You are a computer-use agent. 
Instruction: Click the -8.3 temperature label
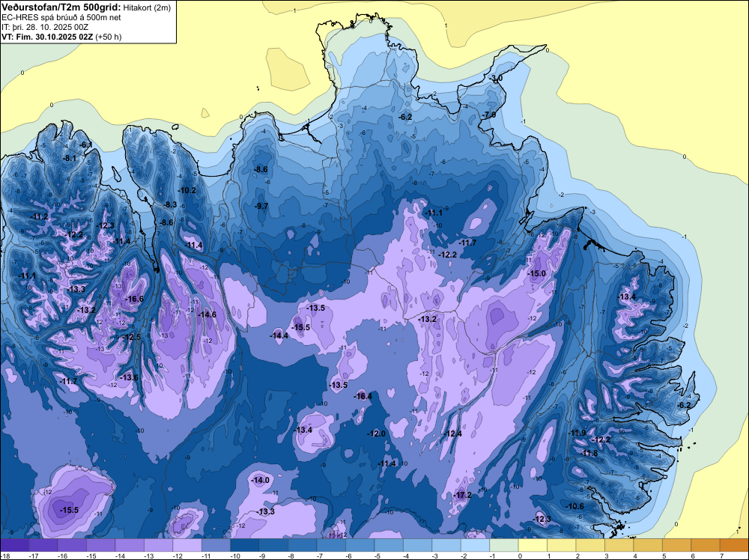point(170,205)
